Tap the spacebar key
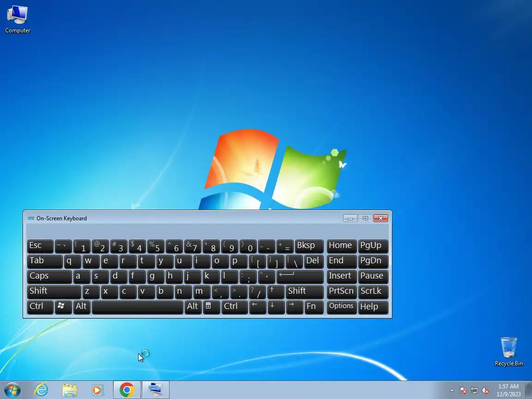 [138, 308]
